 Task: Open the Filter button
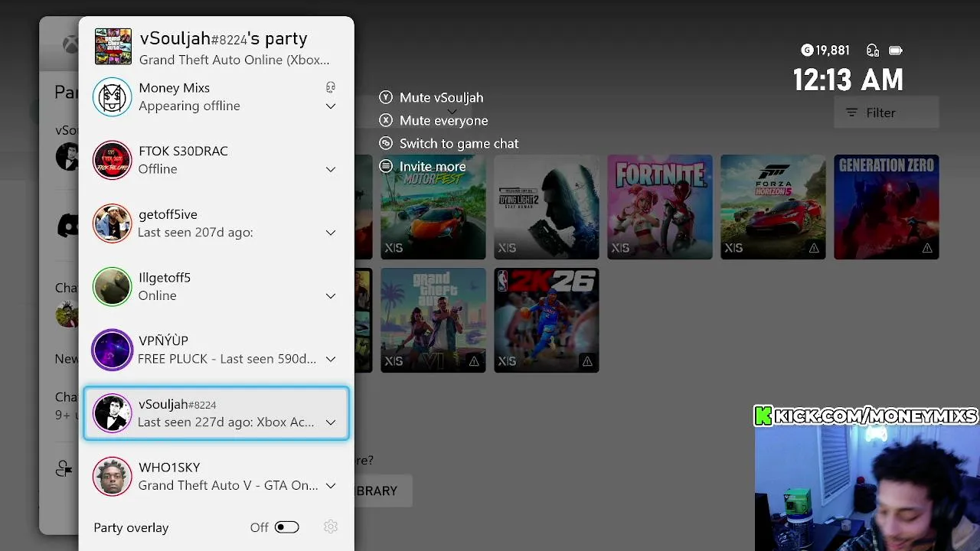pos(887,112)
